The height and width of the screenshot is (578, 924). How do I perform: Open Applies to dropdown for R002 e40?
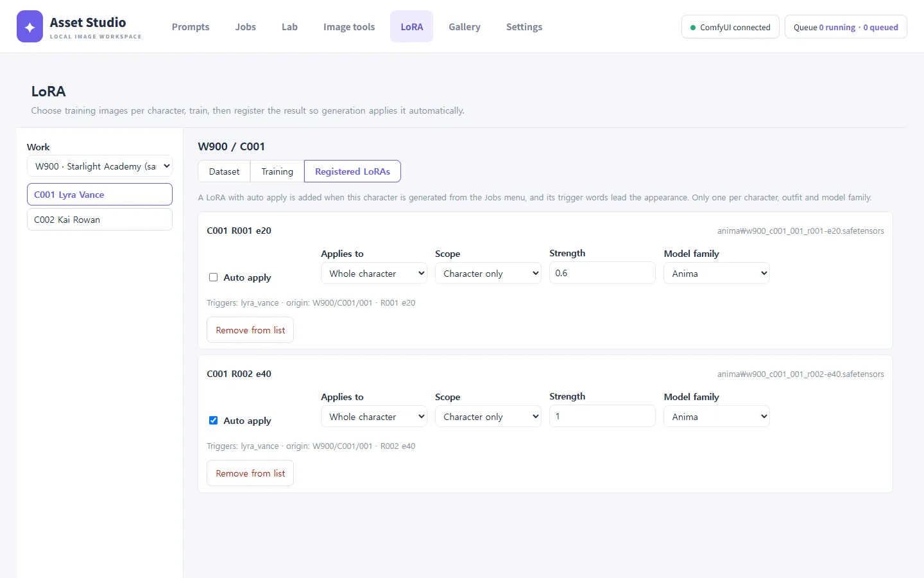(374, 417)
